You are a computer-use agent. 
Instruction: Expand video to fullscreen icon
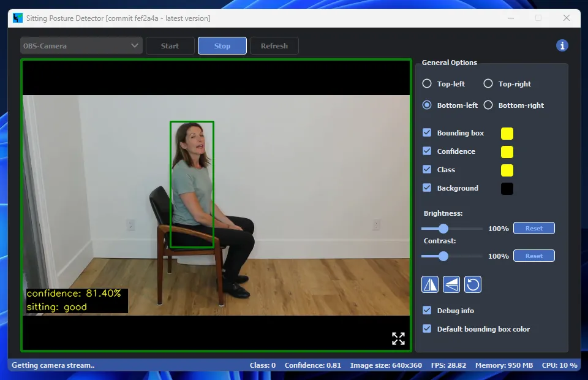click(398, 338)
